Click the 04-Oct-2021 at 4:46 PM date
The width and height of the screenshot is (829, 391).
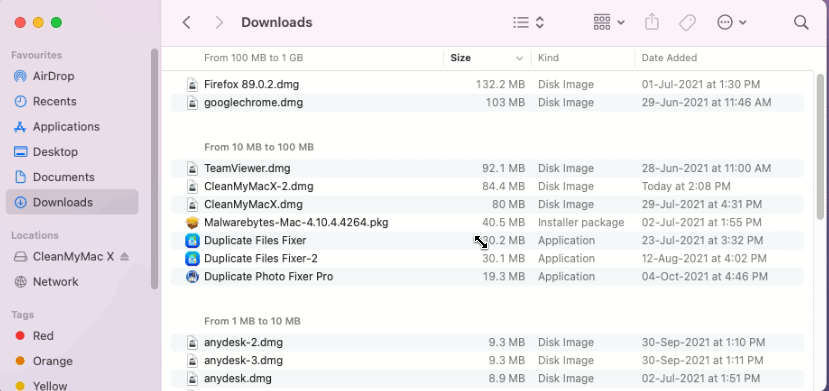[x=704, y=276]
